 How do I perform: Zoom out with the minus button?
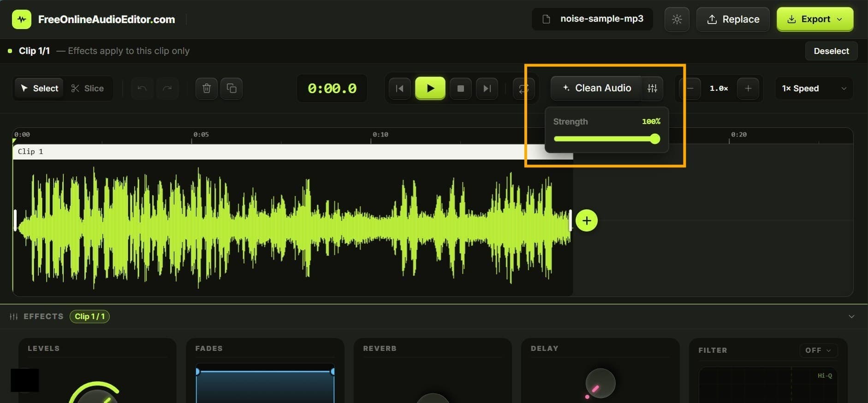tap(690, 88)
